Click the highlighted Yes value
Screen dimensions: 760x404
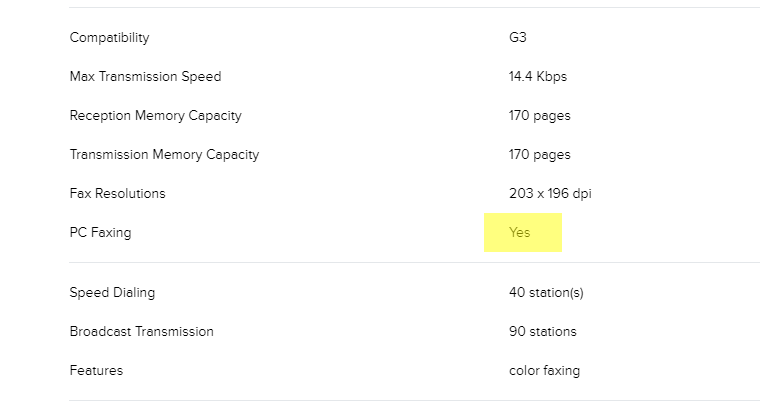coord(519,233)
